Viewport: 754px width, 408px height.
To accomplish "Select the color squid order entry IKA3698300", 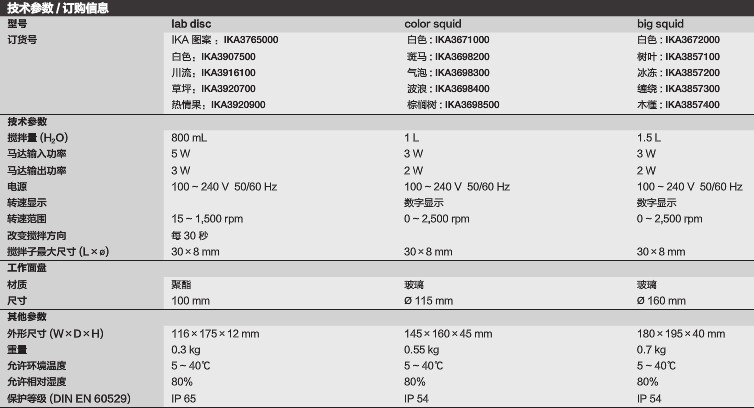I will tap(448, 73).
